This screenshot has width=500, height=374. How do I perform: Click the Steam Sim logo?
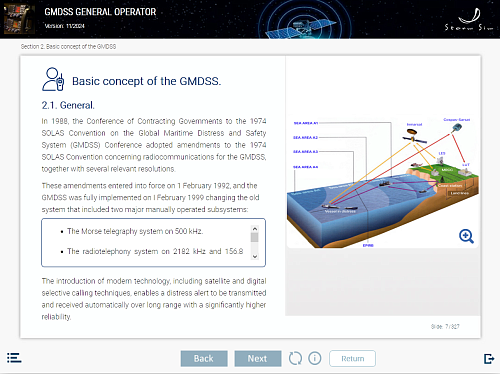click(x=469, y=20)
